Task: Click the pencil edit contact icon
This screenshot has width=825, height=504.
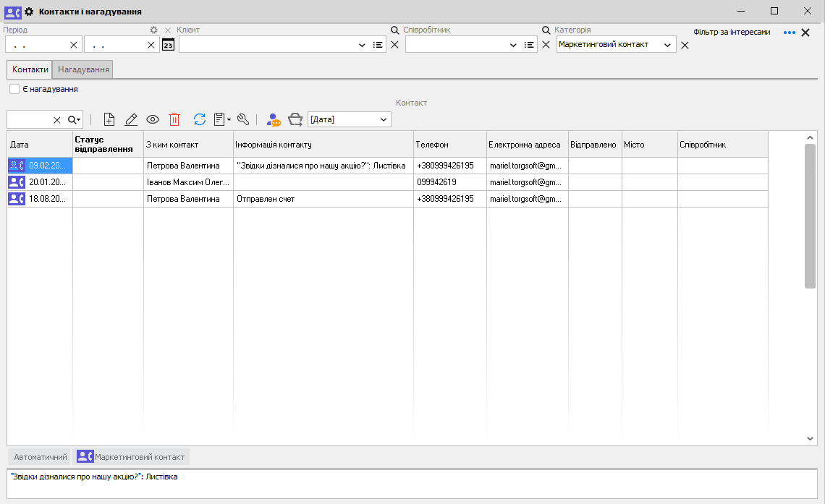Action: 131,119
